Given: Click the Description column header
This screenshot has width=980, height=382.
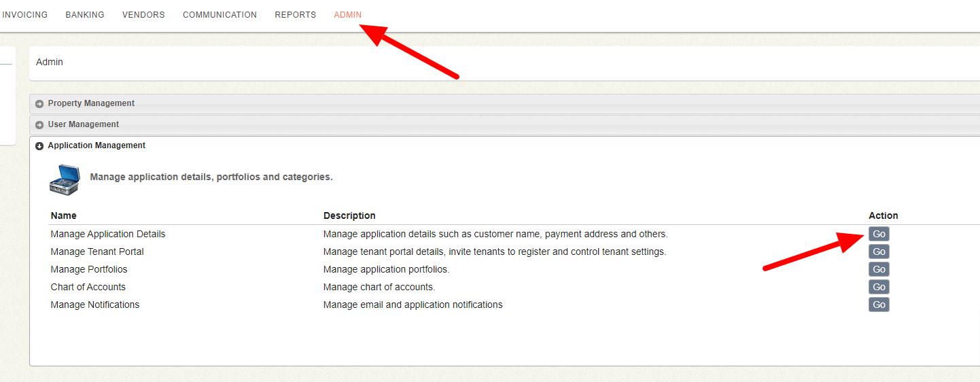Looking at the screenshot, I should [x=349, y=215].
